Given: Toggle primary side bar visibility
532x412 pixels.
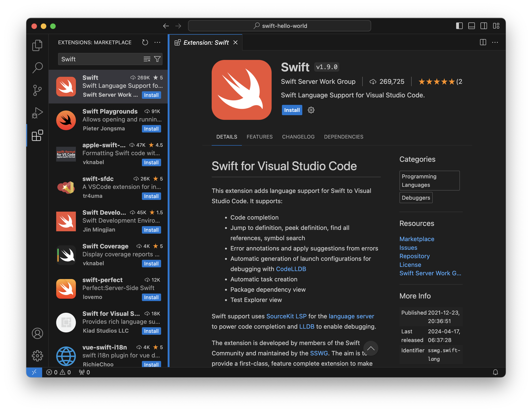Looking at the screenshot, I should [x=459, y=26].
